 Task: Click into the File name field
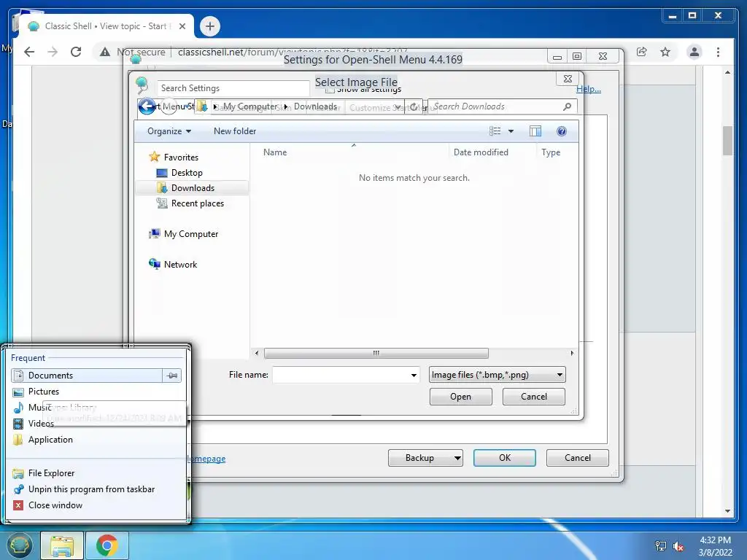click(x=340, y=375)
